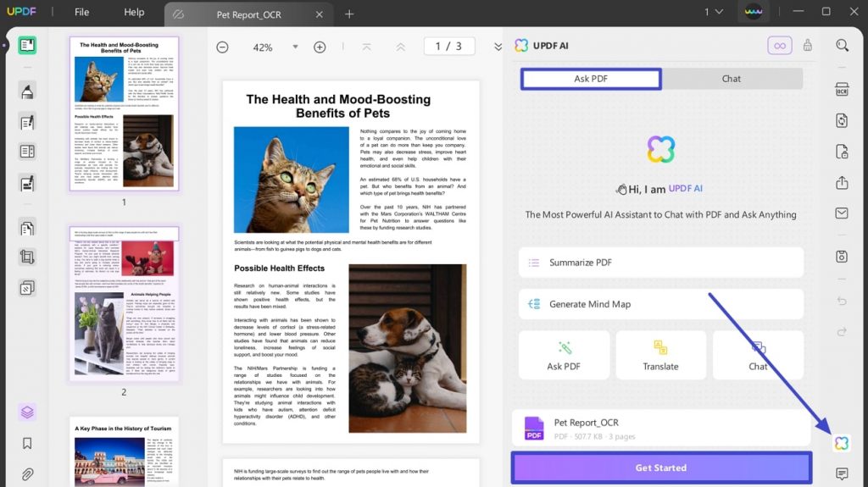Image resolution: width=868 pixels, height=487 pixels.
Task: Open the window count dropdown showing 1
Action: click(x=714, y=12)
